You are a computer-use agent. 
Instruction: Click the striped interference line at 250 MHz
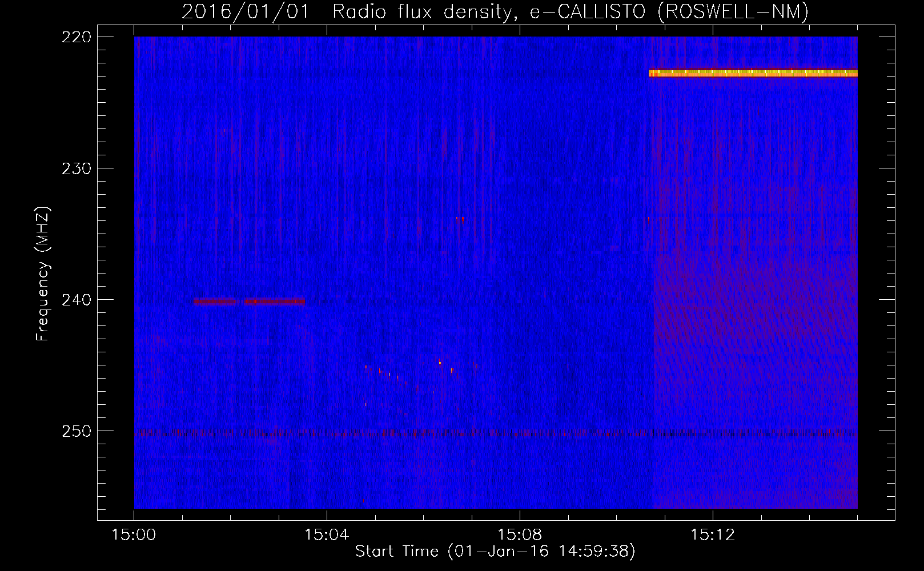(496, 433)
